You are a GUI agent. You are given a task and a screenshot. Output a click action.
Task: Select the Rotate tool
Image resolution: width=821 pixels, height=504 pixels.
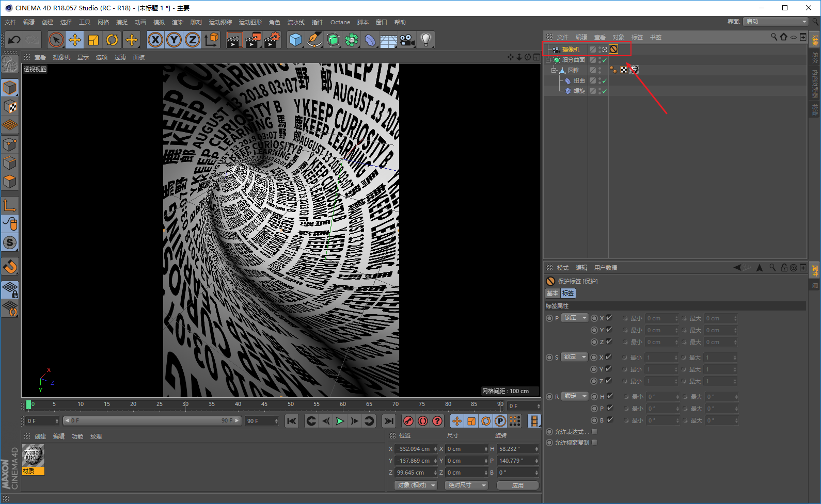[x=112, y=40]
